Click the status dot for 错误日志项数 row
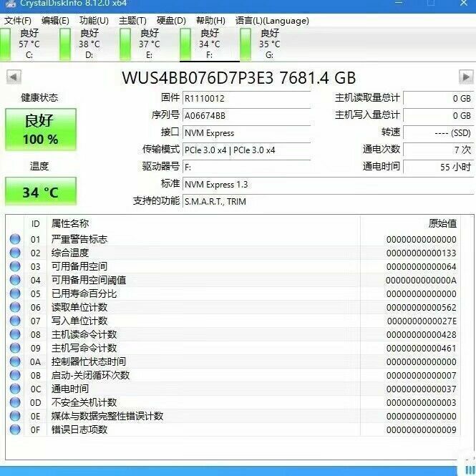 point(15,429)
